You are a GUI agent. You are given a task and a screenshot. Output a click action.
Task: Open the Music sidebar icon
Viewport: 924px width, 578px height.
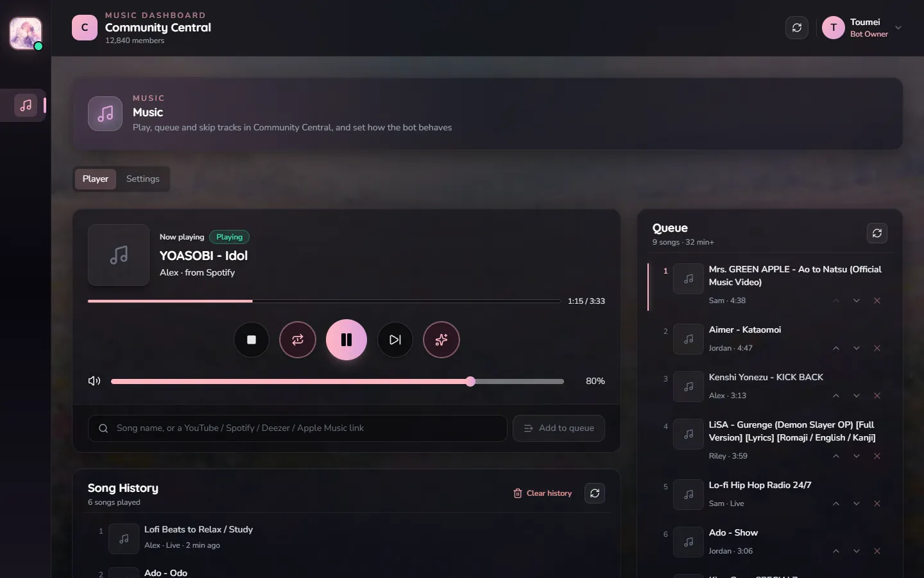click(x=26, y=105)
